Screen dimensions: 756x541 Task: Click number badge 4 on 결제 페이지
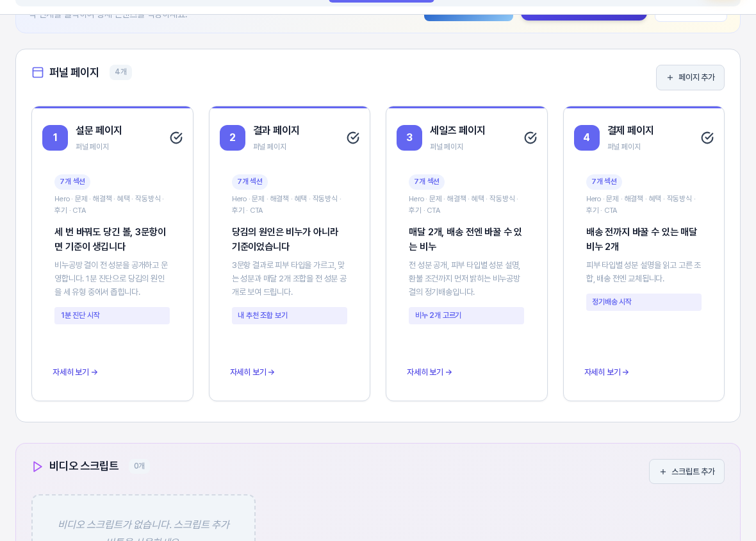point(587,137)
